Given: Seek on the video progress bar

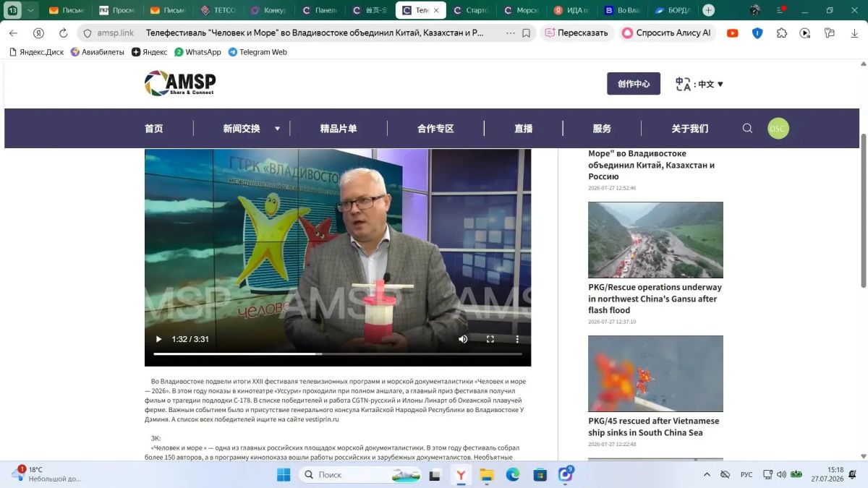Looking at the screenshot, I should click(x=338, y=354).
